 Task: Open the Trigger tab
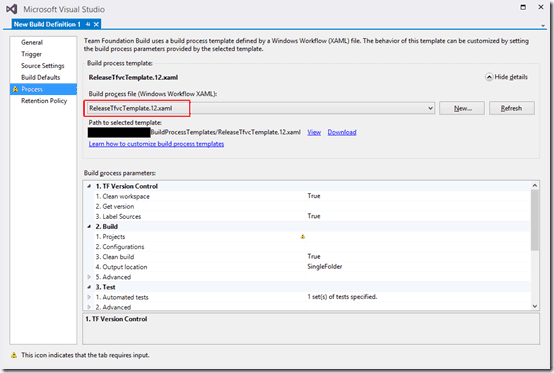(31, 54)
